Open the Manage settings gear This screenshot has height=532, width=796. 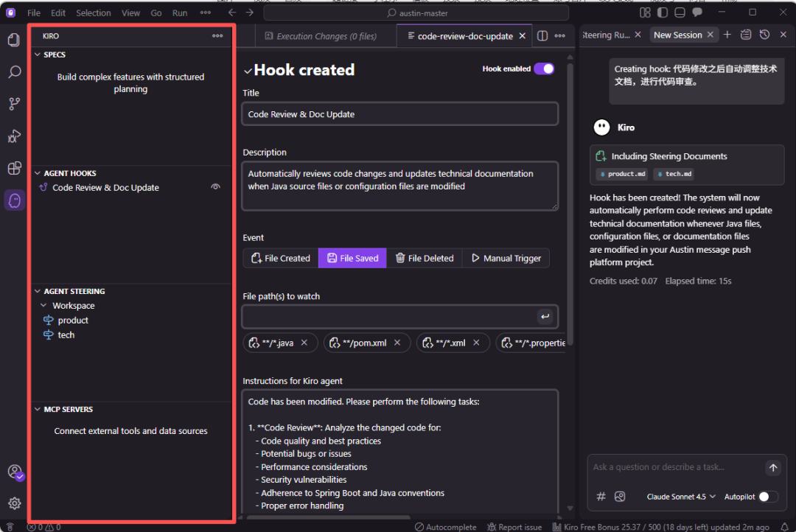tap(14, 503)
